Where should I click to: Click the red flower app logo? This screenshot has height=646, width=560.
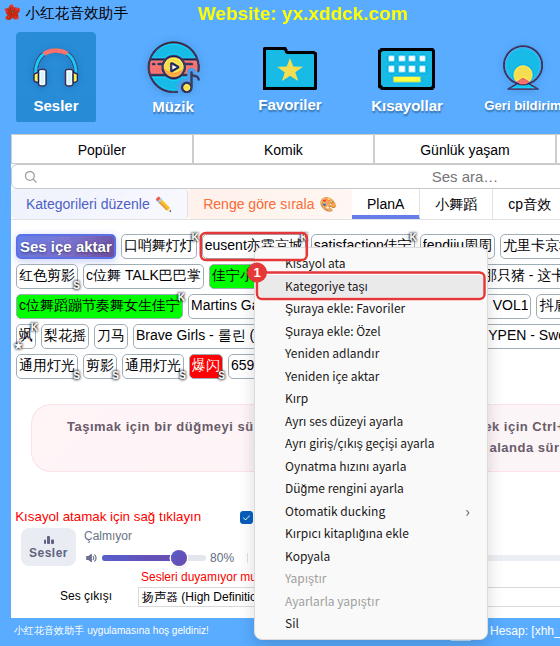12,13
